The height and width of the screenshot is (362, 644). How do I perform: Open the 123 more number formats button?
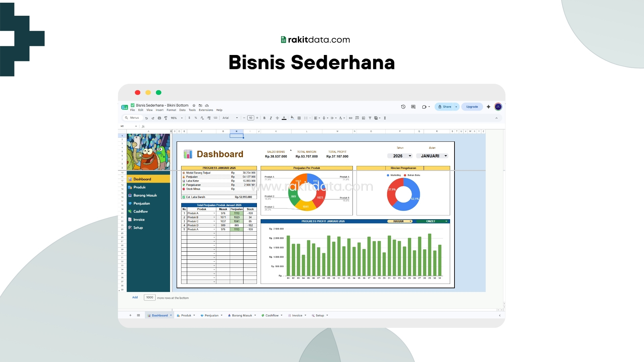pyautogui.click(x=215, y=118)
